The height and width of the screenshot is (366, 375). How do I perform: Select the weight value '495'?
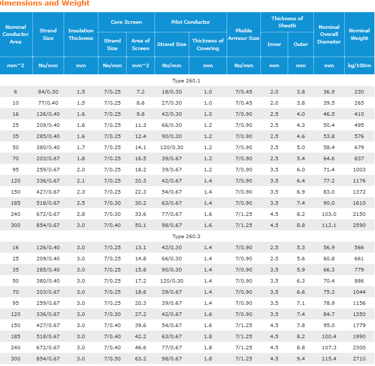tap(359, 125)
